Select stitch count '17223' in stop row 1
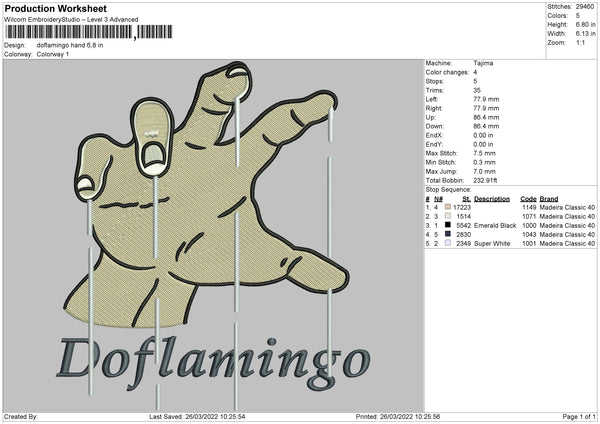 pyautogui.click(x=462, y=207)
